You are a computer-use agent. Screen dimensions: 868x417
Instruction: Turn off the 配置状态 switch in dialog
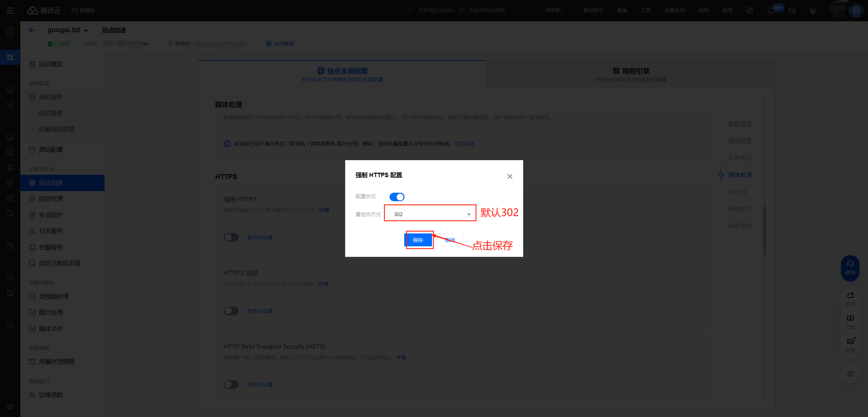pyautogui.click(x=397, y=197)
